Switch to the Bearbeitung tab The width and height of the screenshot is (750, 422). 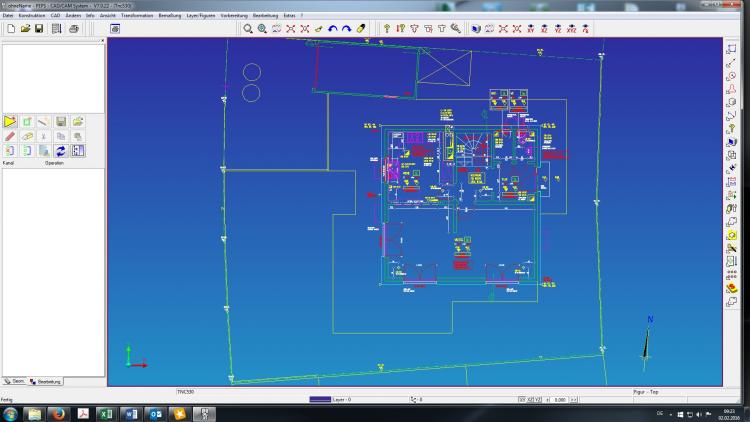pyautogui.click(x=47, y=381)
